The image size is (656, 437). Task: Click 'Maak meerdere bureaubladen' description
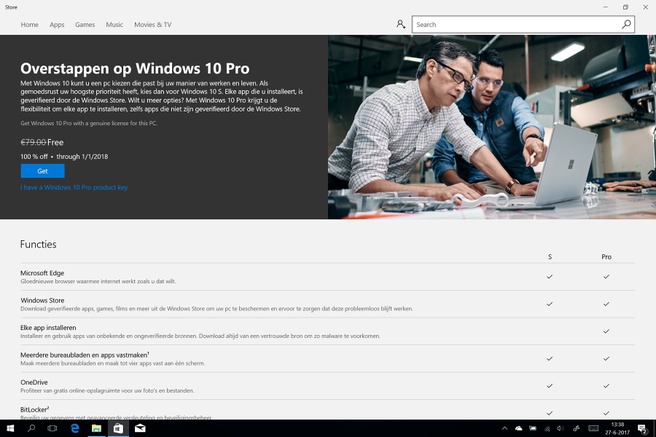click(113, 363)
